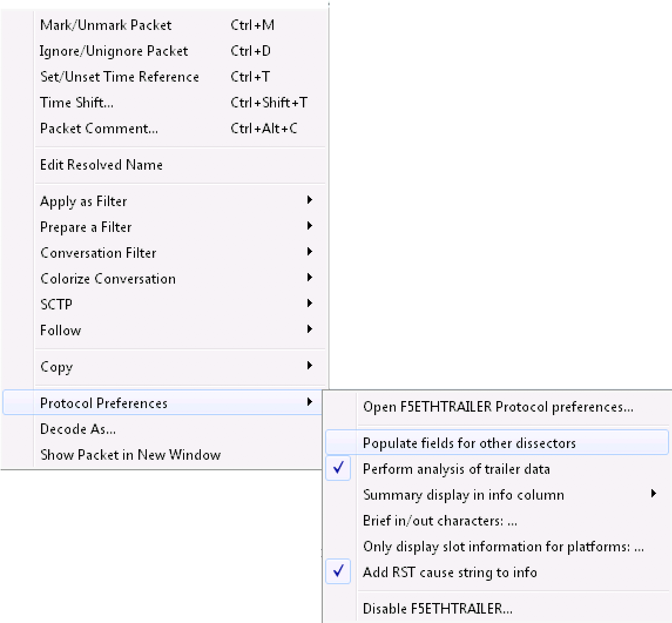Choose Ignore/Unignore Packet

164,51
